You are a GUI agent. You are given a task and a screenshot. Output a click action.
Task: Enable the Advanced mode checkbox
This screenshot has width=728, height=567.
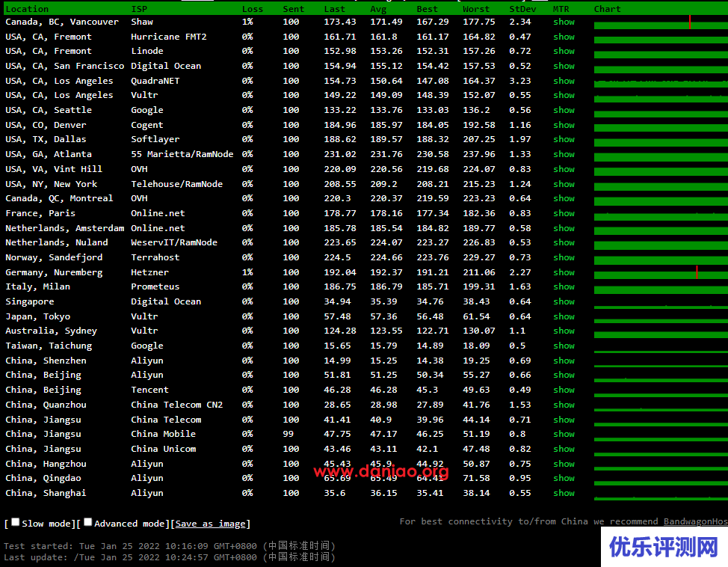[x=87, y=522]
